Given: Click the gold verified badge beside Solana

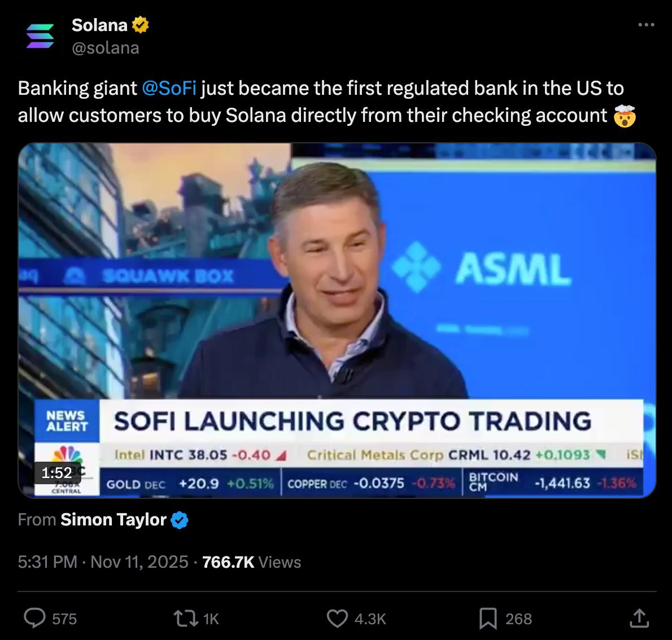Looking at the screenshot, I should [141, 25].
